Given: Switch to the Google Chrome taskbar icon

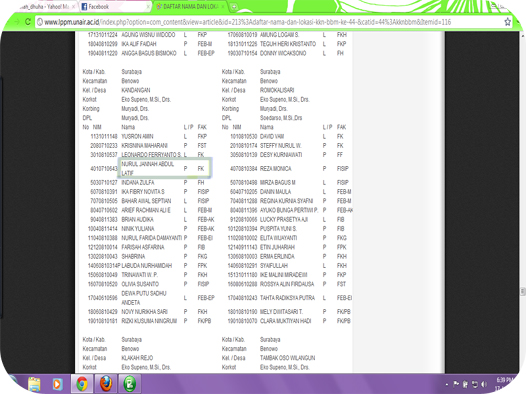Looking at the screenshot, I should point(82,384).
